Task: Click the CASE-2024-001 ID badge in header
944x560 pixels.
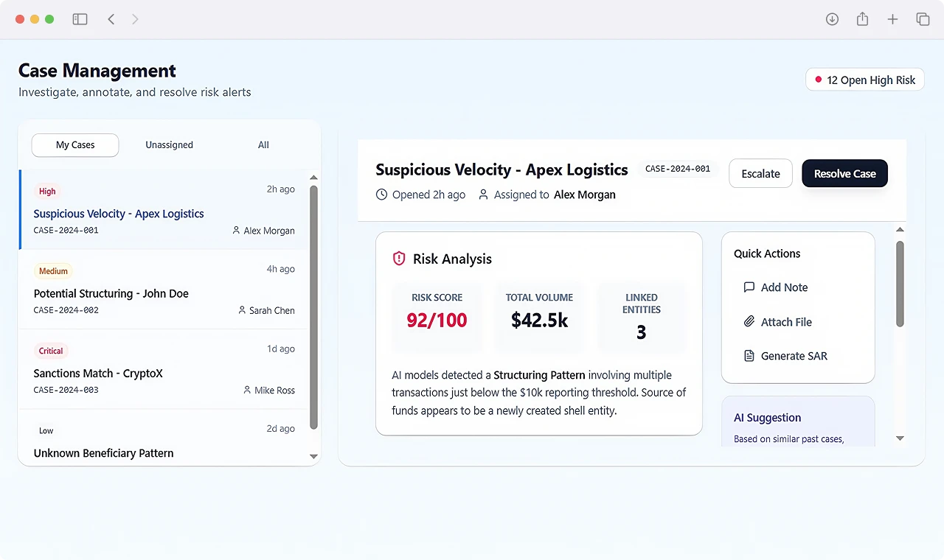Action: click(x=678, y=169)
